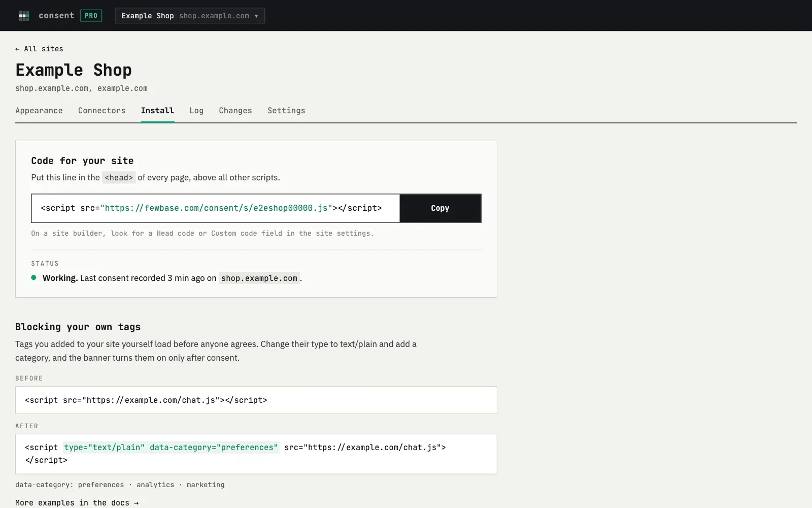Click the site builder hint text
The width and height of the screenshot is (812, 508).
coord(202,234)
